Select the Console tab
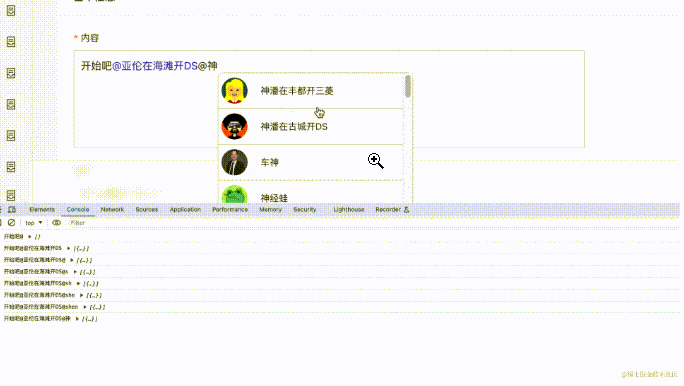 tap(78, 210)
